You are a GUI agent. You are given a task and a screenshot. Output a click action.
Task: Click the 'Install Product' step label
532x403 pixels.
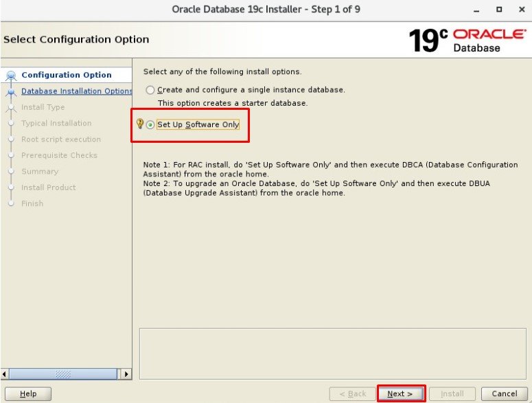(x=49, y=187)
